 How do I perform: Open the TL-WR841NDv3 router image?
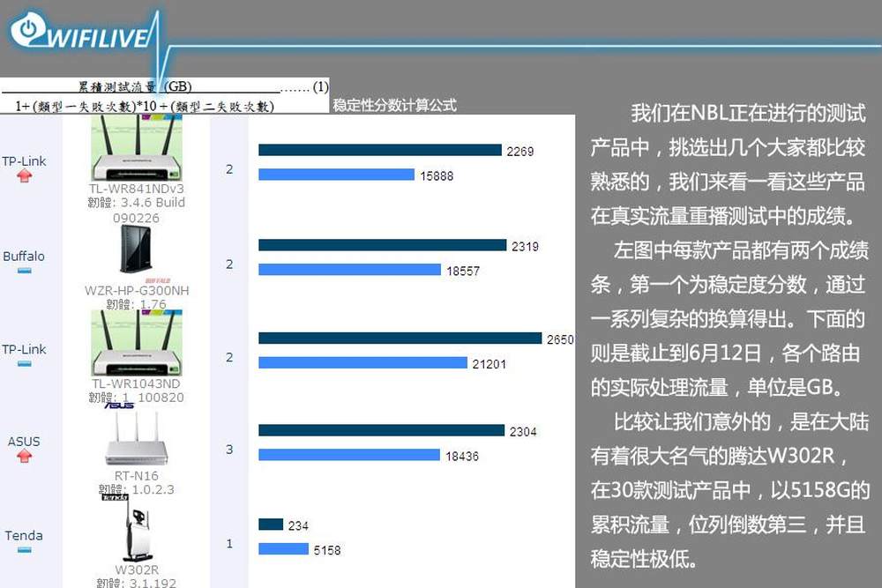[x=137, y=148]
